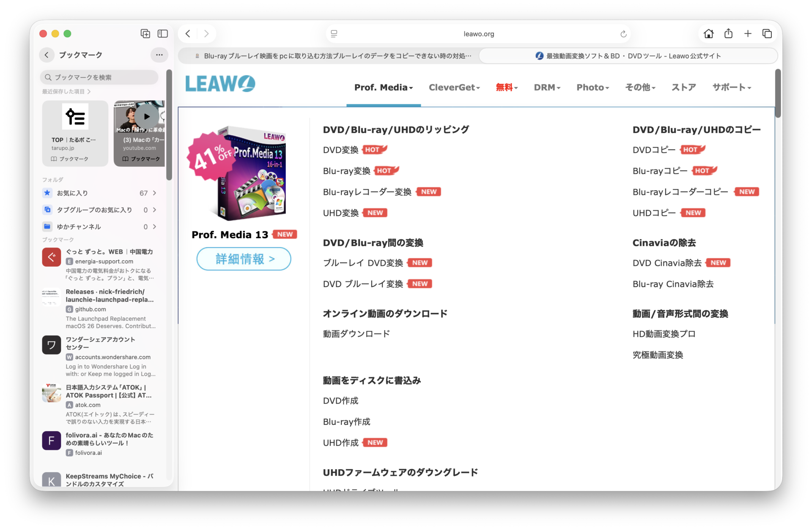Click the 詳細情報 button

[244, 259]
